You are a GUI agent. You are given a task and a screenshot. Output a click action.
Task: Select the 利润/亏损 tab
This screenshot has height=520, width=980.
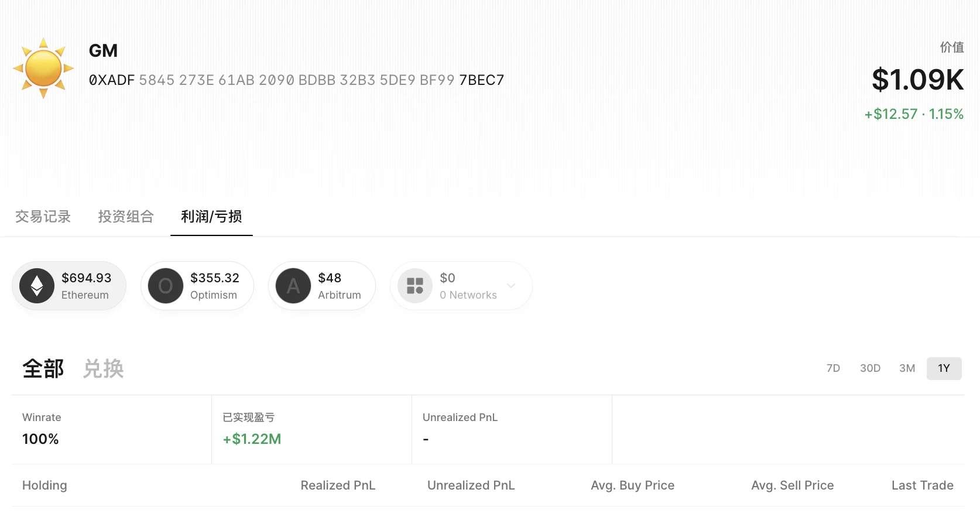point(211,217)
